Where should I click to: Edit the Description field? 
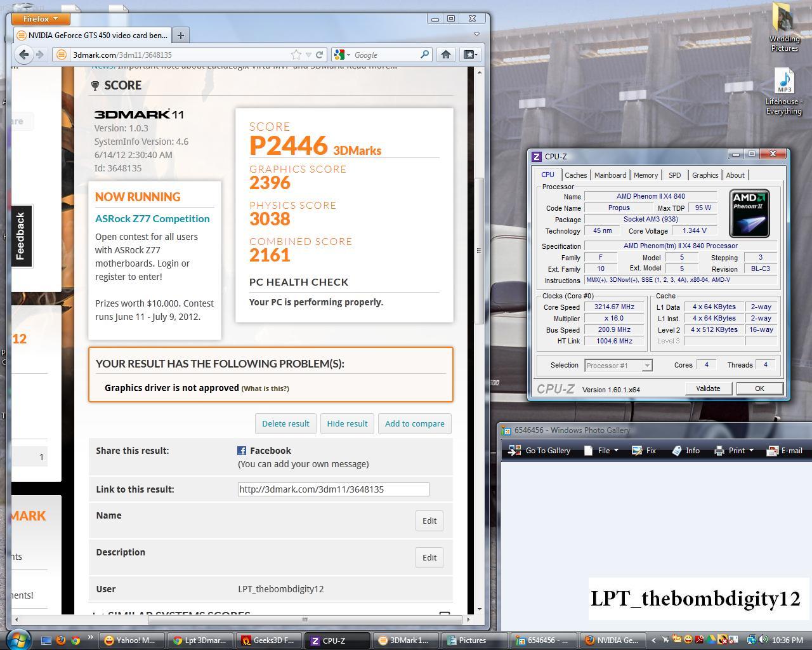coord(429,557)
